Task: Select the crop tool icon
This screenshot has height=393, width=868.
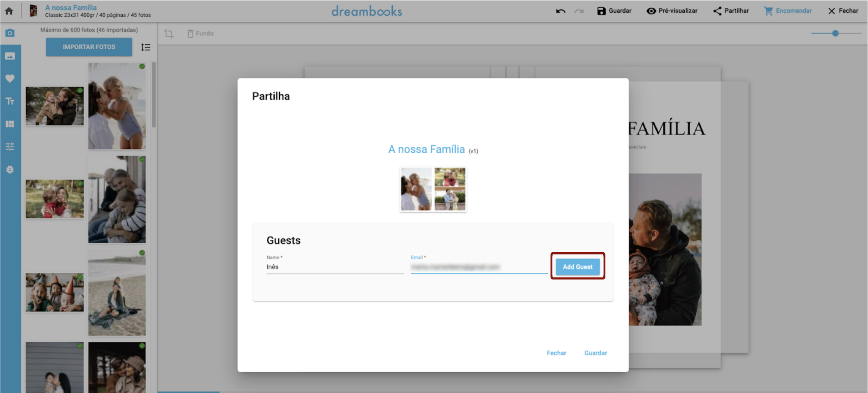Action: (x=169, y=34)
